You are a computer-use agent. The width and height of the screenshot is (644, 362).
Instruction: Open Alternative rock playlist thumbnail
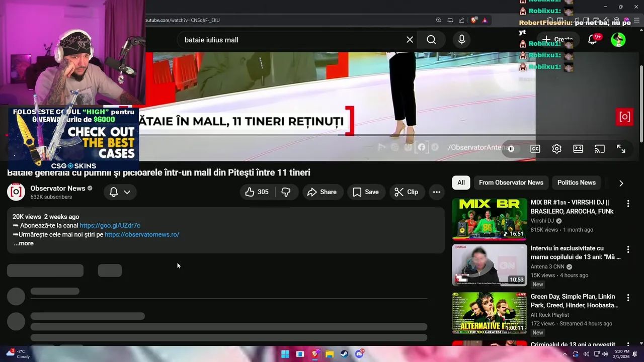click(x=490, y=313)
